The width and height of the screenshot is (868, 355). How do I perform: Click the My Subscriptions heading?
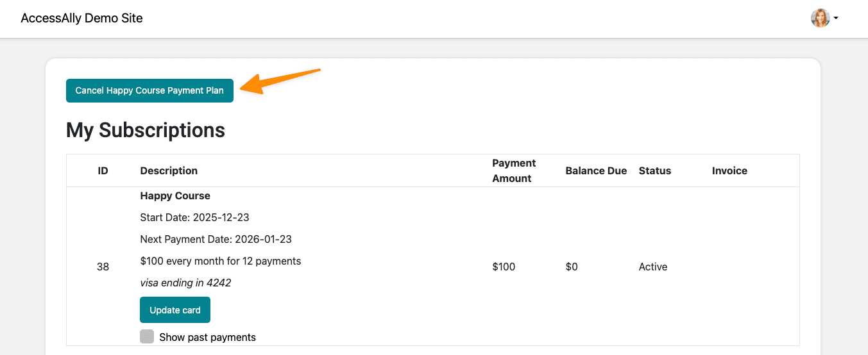point(146,130)
